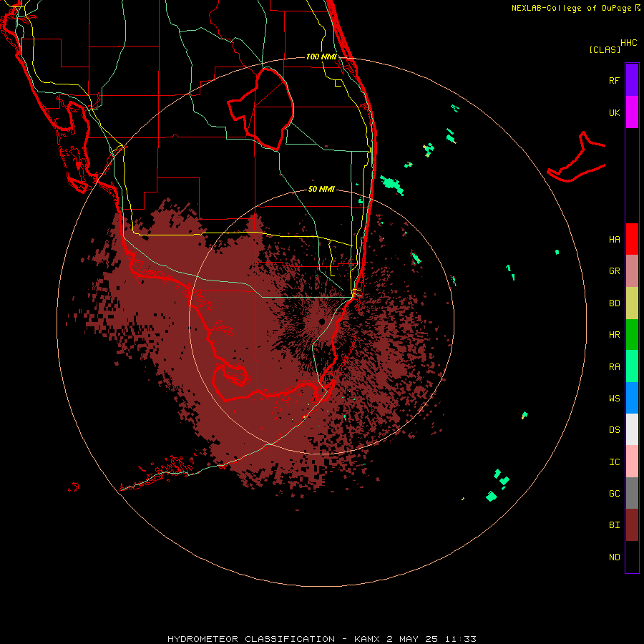Click the HHC product label
Viewport: 644px width, 644px height.
click(629, 43)
